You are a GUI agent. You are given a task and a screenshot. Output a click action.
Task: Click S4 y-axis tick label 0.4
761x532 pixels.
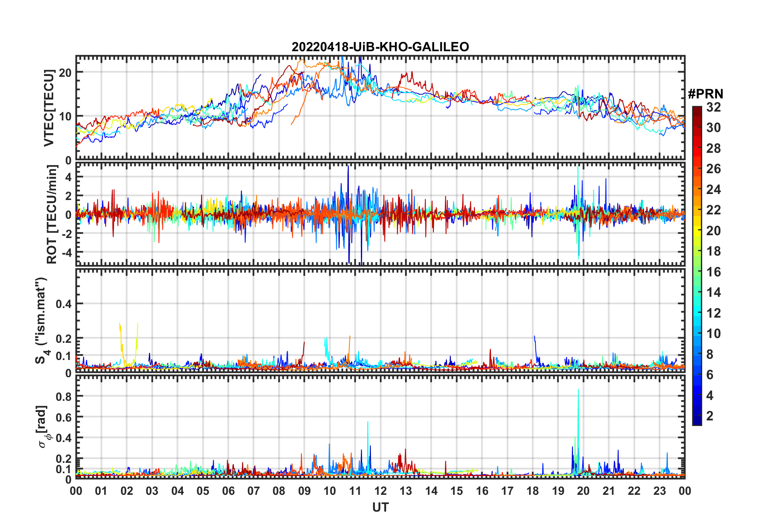coord(64,304)
